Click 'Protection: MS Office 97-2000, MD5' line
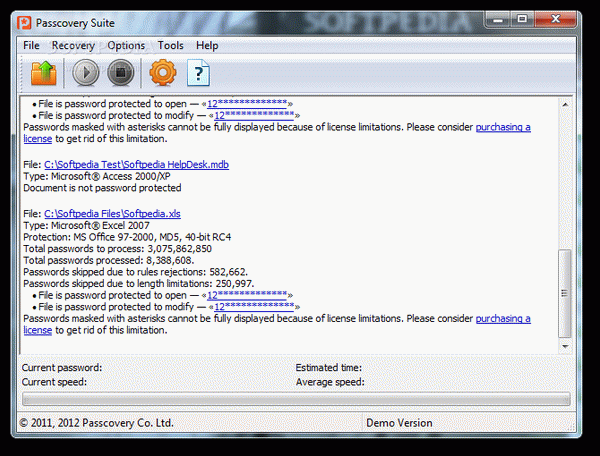 (x=127, y=237)
